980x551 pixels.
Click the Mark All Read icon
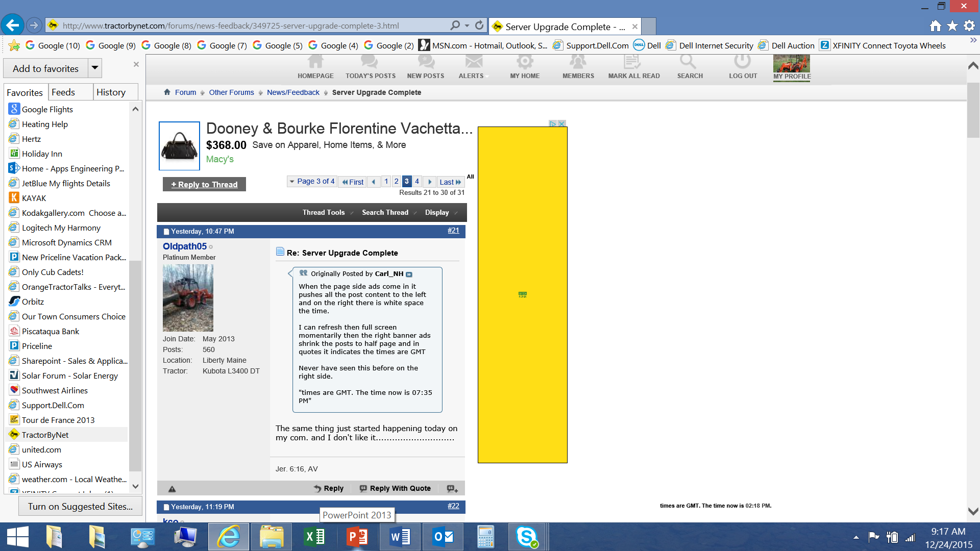632,62
